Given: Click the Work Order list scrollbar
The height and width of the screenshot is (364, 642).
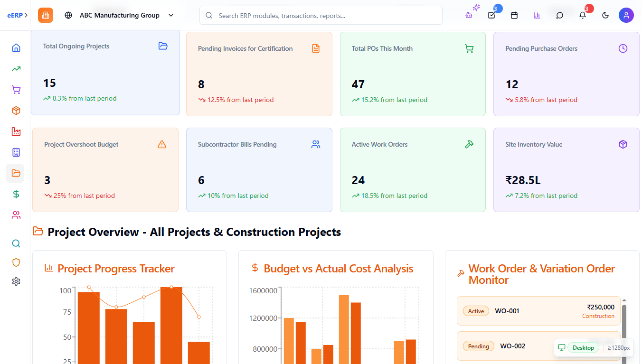Looking at the screenshot, I should tap(624, 327).
